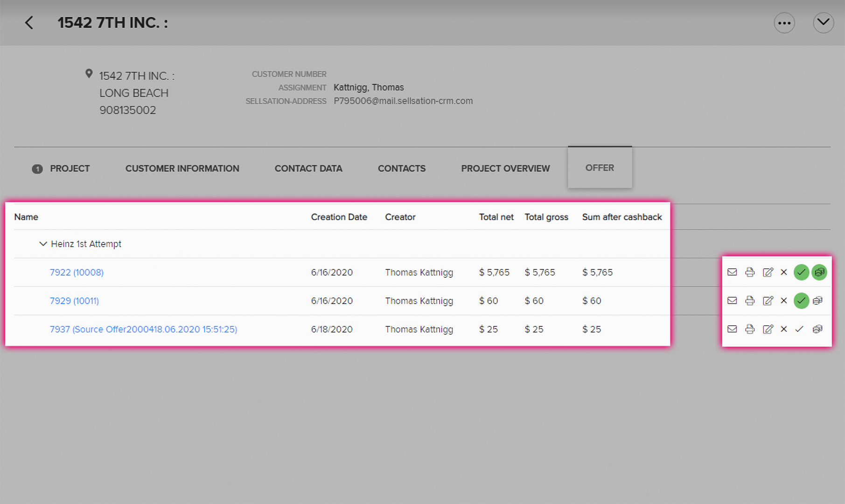Open offer 7922 (10008) link
The width and height of the screenshot is (845, 504).
click(x=77, y=273)
